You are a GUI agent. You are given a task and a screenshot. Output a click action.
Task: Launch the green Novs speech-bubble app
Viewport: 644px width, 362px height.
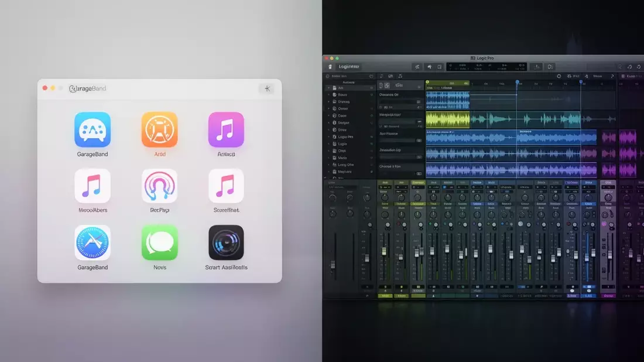point(159,243)
